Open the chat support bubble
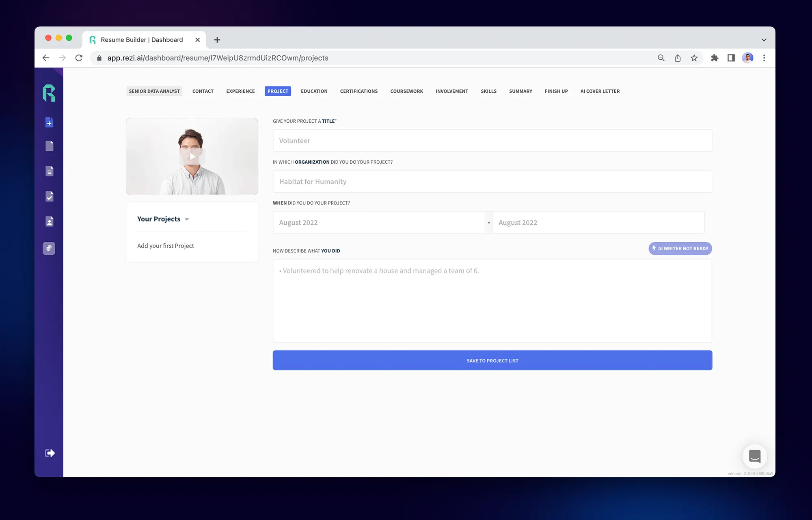812x520 pixels. [x=755, y=456]
